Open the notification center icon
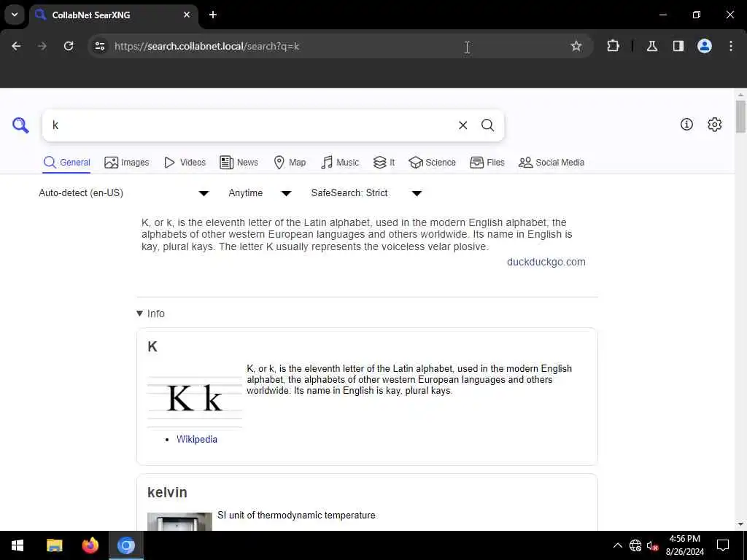 pos(723,545)
